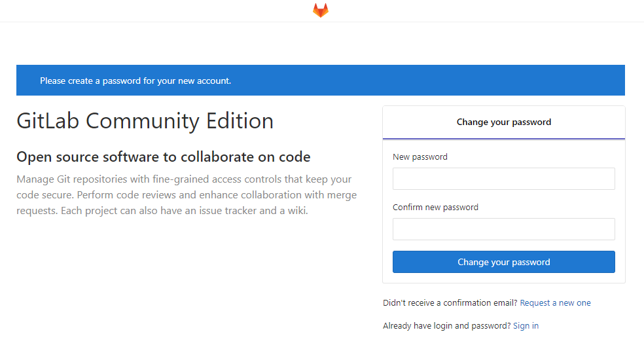Viewport: 644px width, 345px height.
Task: Click the Open source software subheading
Action: 163,157
